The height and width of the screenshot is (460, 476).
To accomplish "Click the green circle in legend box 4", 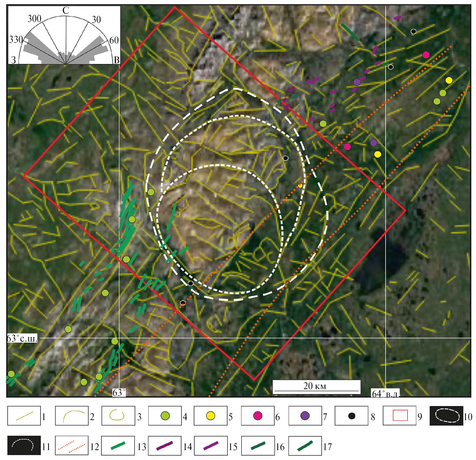I will (x=165, y=416).
